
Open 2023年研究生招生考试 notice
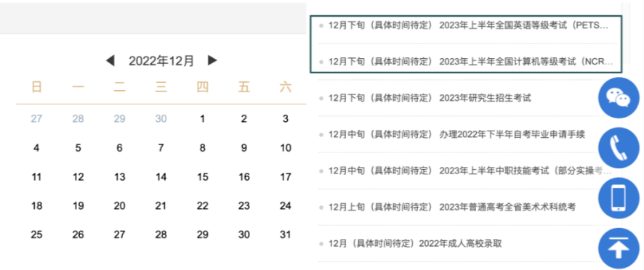tap(430, 98)
